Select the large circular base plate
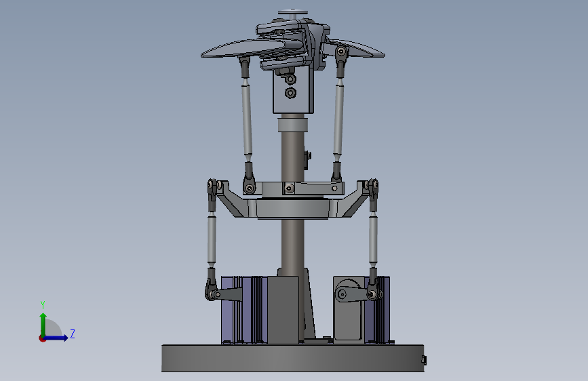The width and height of the screenshot is (588, 381). coord(293,358)
